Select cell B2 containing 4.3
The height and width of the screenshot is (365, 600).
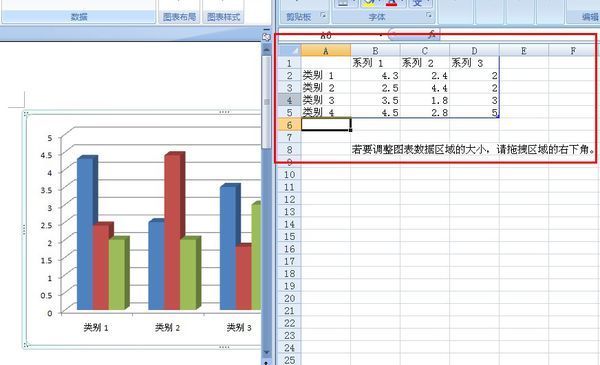click(375, 76)
